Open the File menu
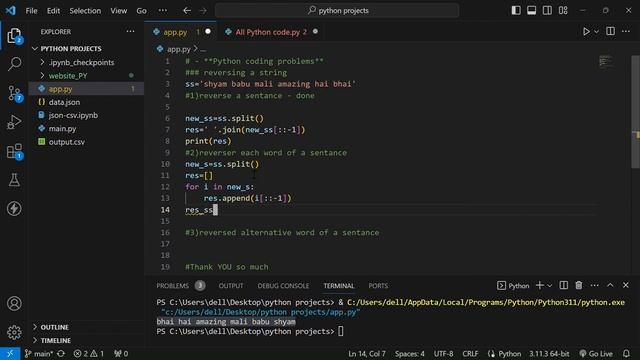Screen dimensions: 640x360 (31, 11)
